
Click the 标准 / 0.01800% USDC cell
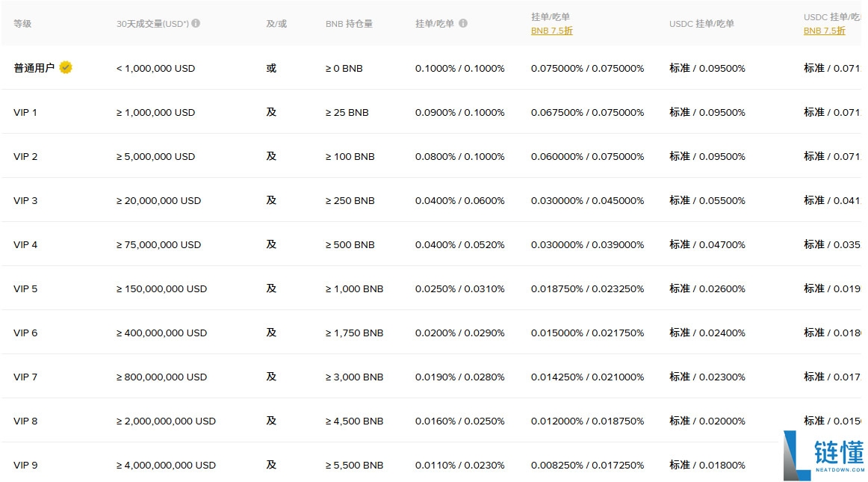pyautogui.click(x=707, y=466)
